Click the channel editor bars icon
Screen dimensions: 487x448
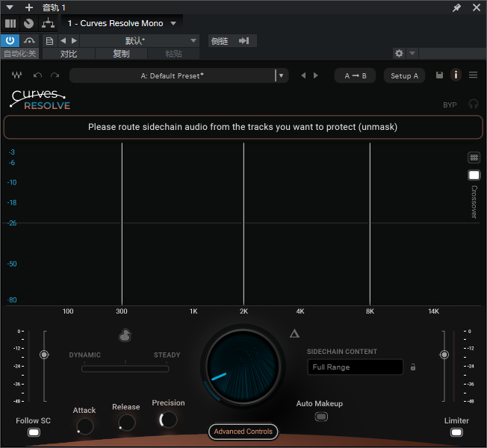tap(10, 24)
